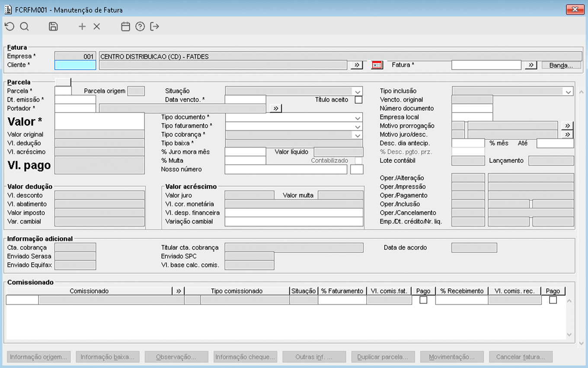Click into the Cliente input field
The image size is (588, 368).
point(75,65)
